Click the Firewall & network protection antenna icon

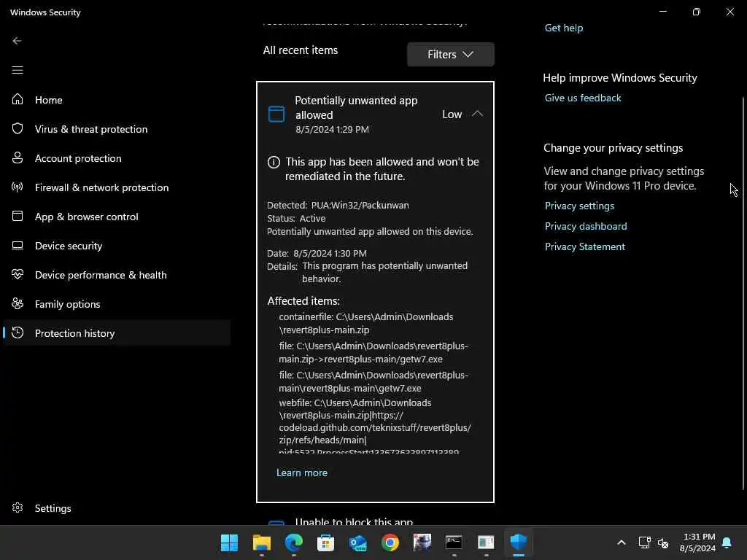(18, 187)
